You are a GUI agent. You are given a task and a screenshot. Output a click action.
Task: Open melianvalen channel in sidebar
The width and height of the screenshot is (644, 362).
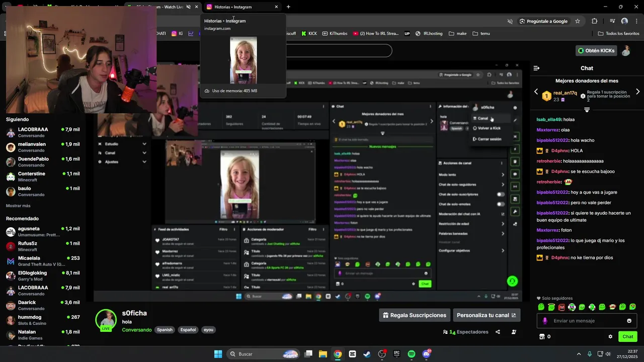43,147
